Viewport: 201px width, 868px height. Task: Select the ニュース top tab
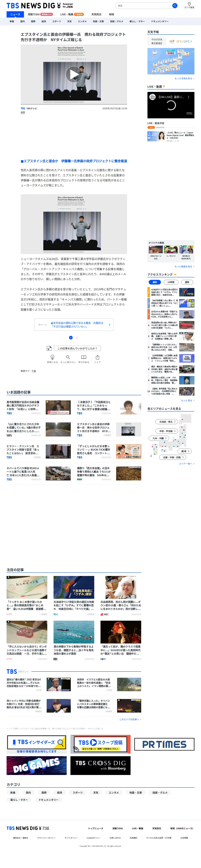pyautogui.click(x=15, y=15)
